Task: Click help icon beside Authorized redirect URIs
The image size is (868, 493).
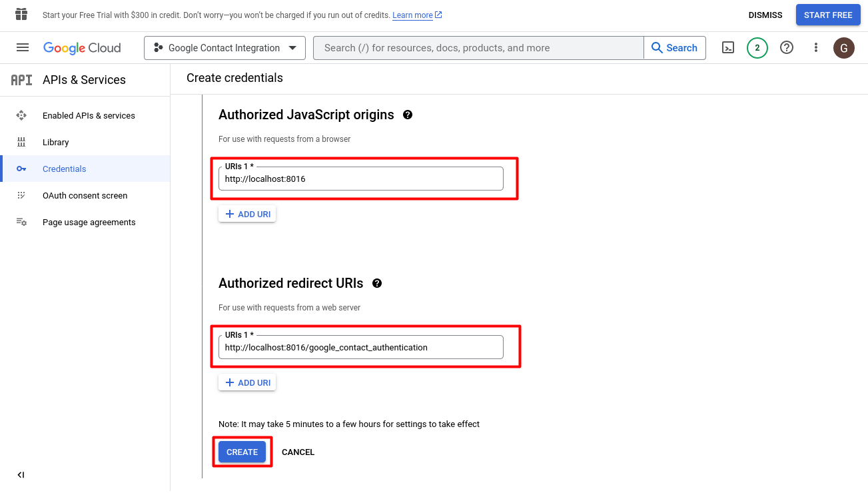Action: tap(377, 283)
